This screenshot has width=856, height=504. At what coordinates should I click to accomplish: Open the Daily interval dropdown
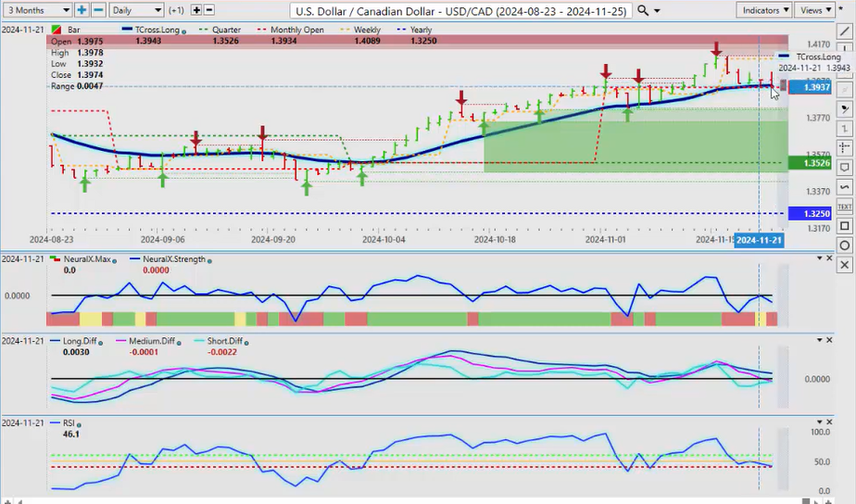tap(135, 9)
